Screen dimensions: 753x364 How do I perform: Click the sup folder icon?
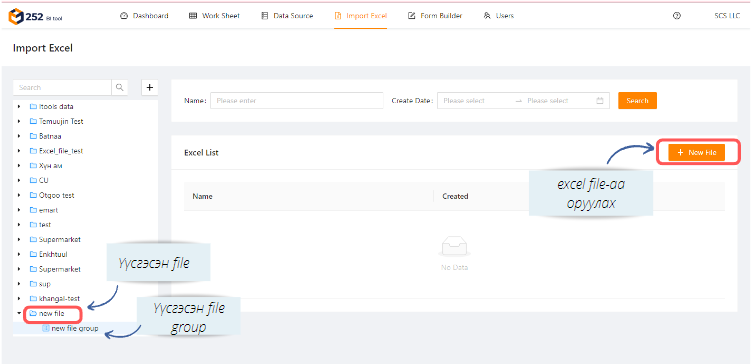tap(33, 284)
